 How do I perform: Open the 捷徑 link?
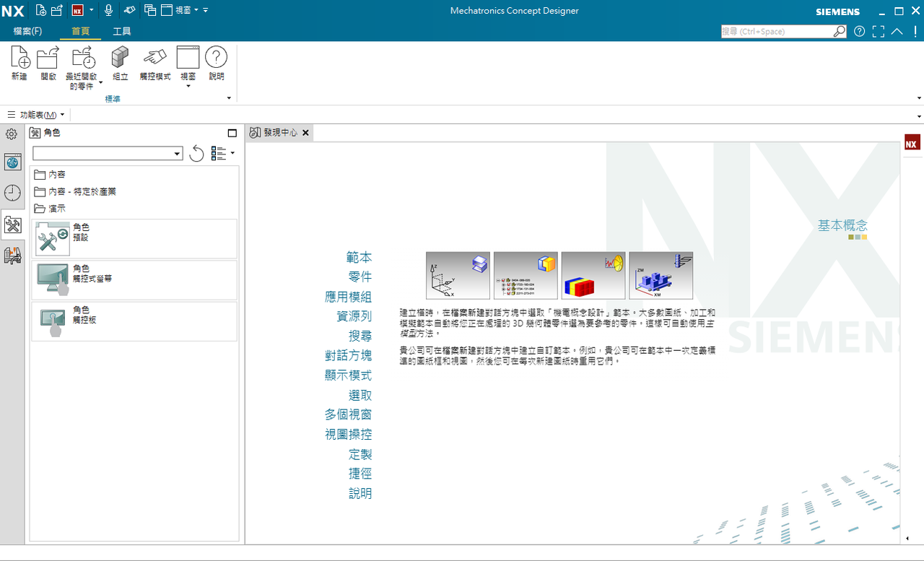pos(360,474)
